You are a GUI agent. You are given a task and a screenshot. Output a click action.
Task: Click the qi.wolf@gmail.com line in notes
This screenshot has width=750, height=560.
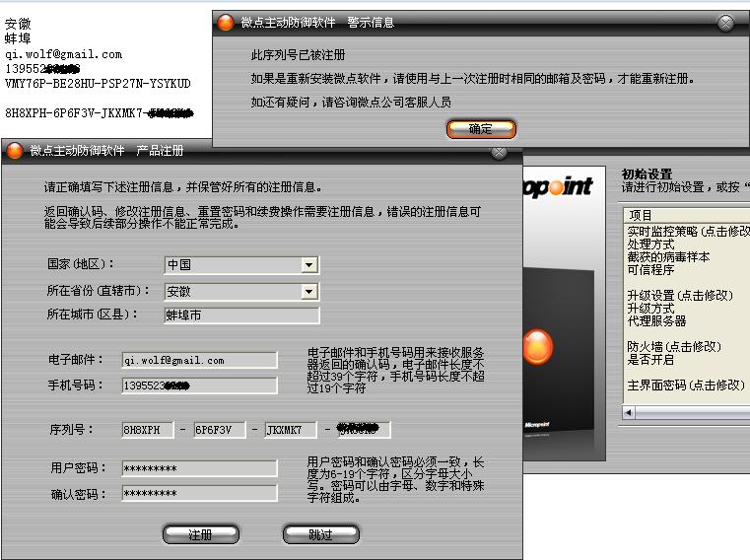coord(64,54)
